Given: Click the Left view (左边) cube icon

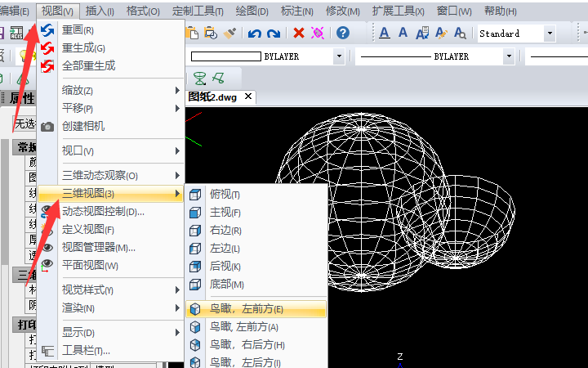Looking at the screenshot, I should pyautogui.click(x=195, y=249).
